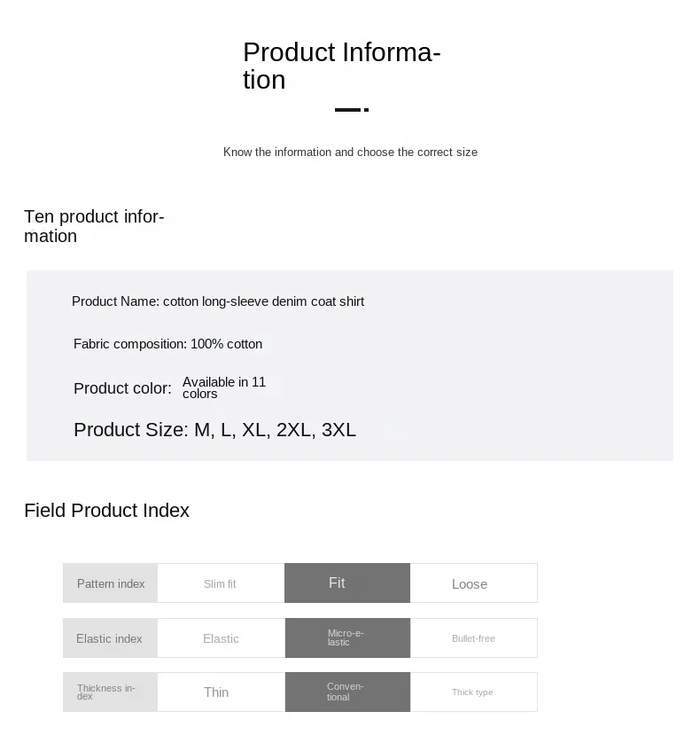Choose the Fit pattern option

click(346, 583)
